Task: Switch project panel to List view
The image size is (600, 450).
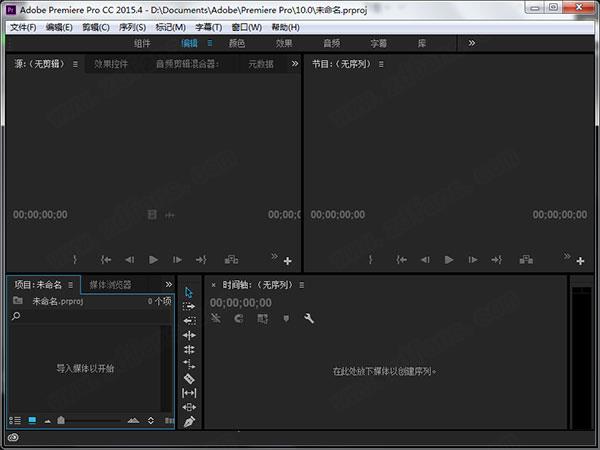Action: (15, 421)
